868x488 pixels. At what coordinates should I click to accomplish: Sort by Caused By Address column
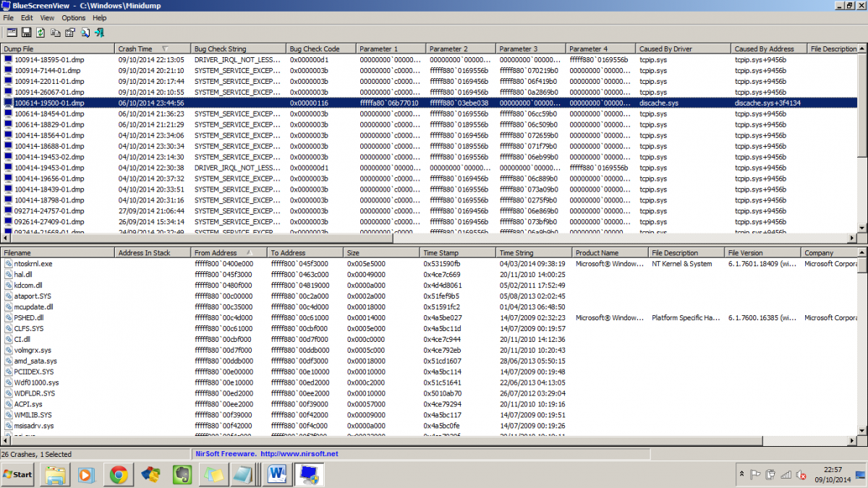tap(770, 49)
